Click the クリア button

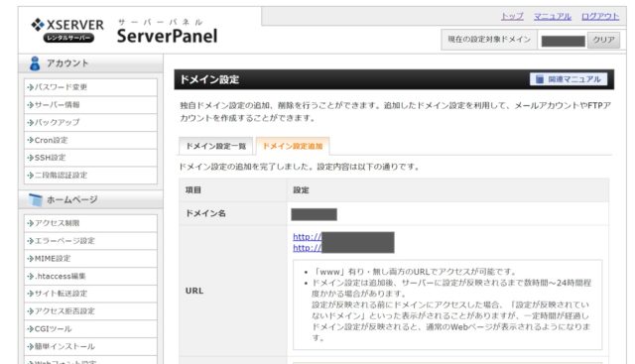603,40
